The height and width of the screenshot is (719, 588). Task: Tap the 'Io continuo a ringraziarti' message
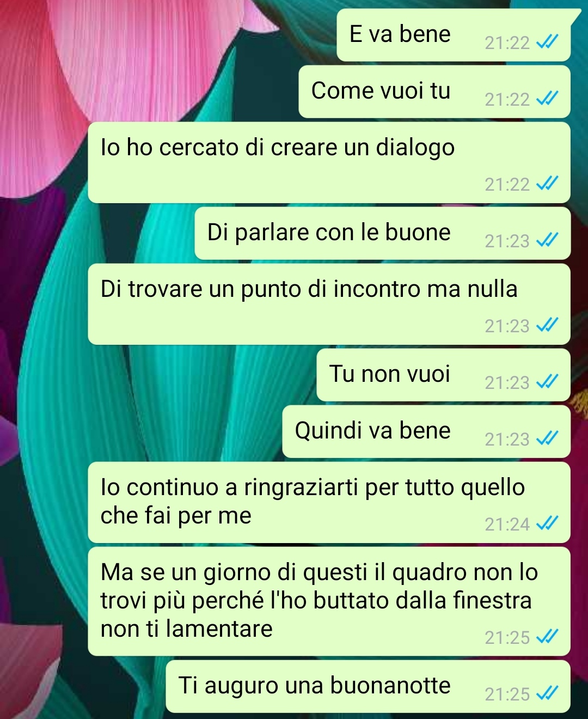tap(329, 502)
